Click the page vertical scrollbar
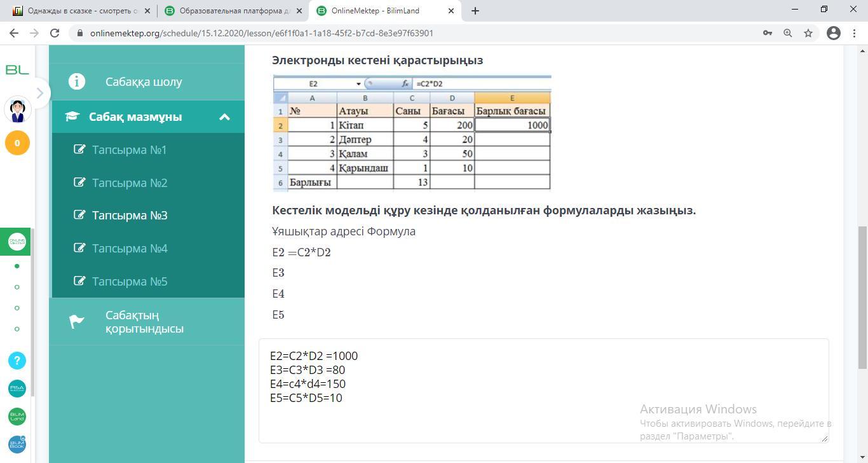 tap(862, 296)
